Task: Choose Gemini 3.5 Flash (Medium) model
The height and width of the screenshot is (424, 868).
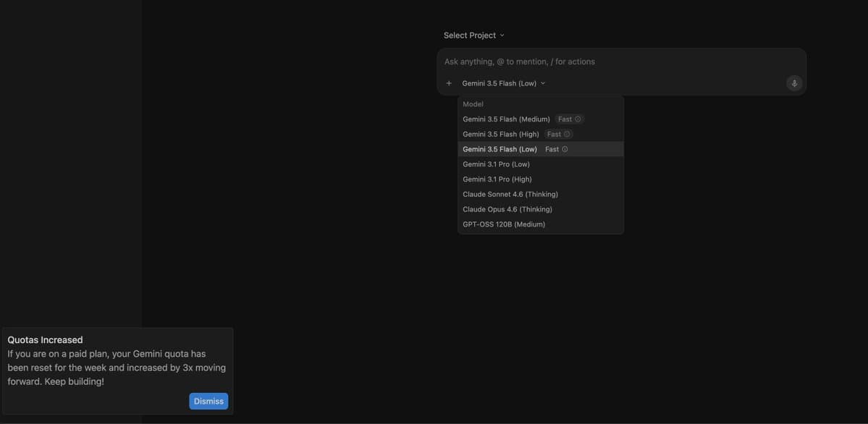Action: point(541,119)
